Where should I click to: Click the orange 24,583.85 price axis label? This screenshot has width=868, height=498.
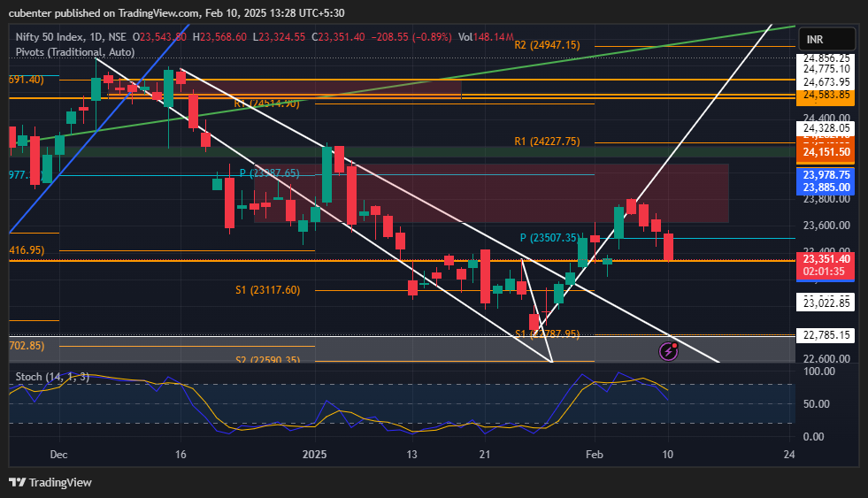click(x=826, y=95)
